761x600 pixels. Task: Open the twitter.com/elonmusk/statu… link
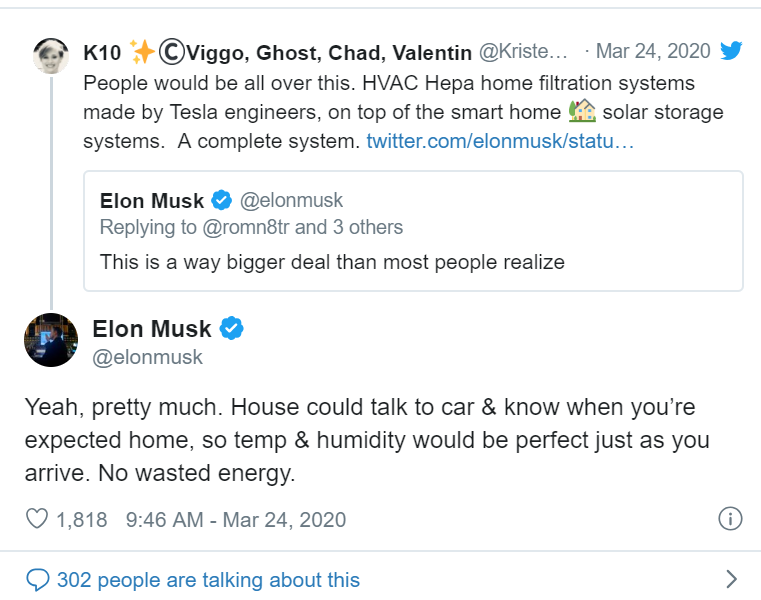tap(500, 141)
